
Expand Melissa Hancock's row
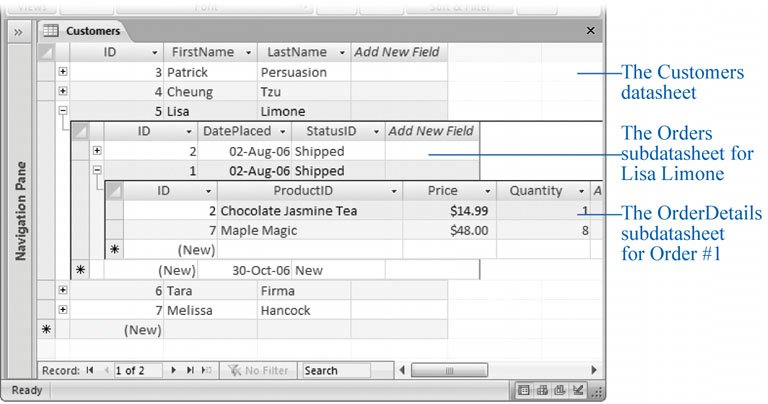coord(63,310)
